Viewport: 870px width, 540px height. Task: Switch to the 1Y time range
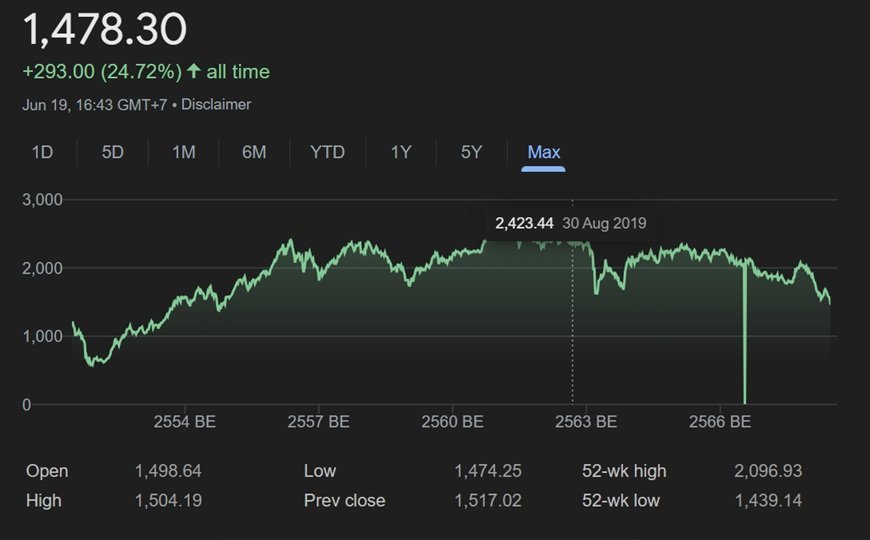401,152
